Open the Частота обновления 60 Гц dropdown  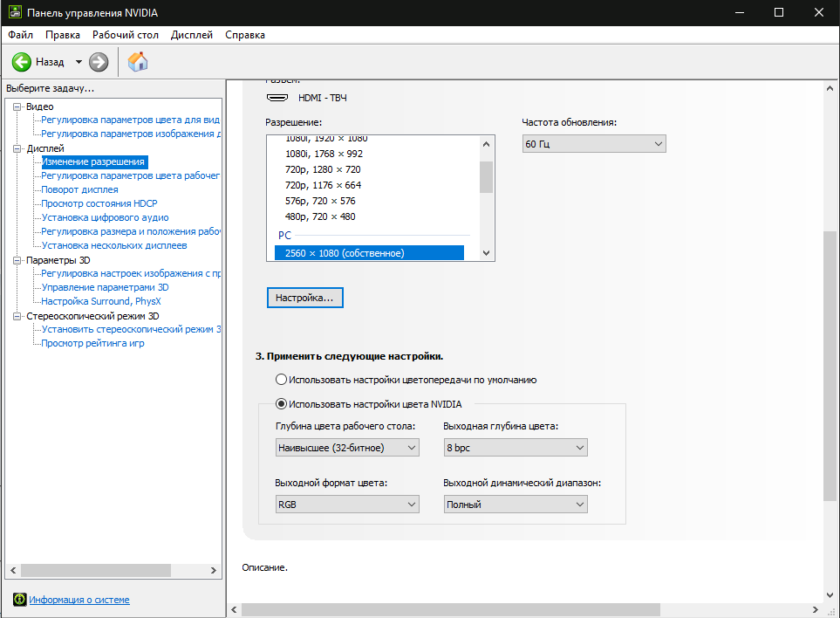(x=594, y=144)
